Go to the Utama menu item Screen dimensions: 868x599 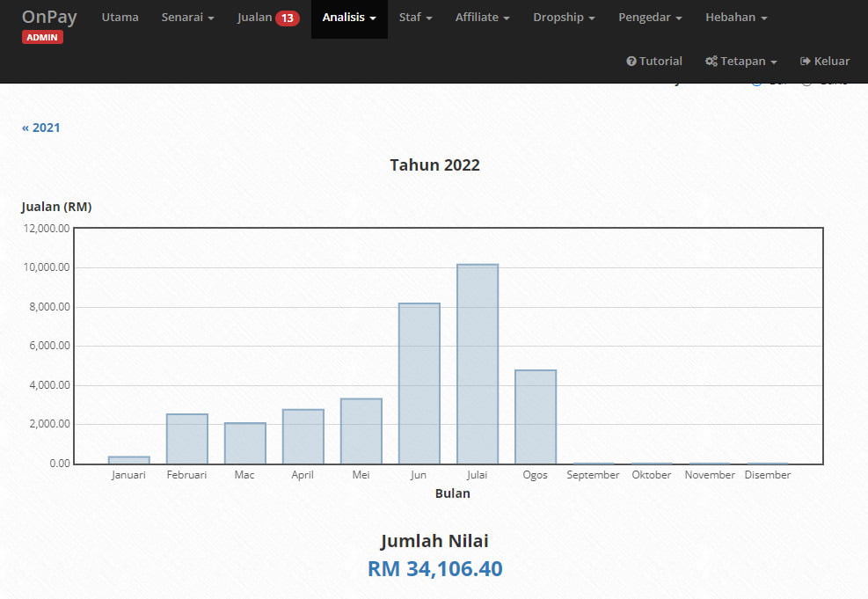pos(120,18)
